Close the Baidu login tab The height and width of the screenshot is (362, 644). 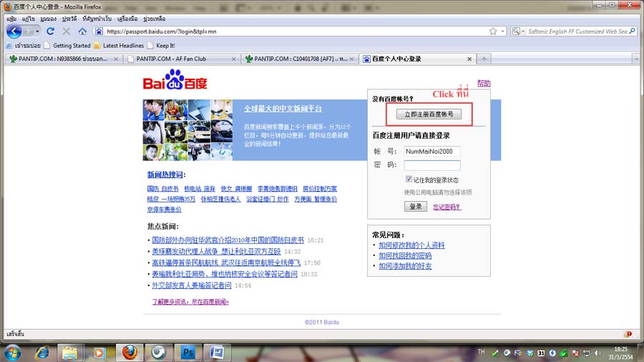click(x=469, y=59)
